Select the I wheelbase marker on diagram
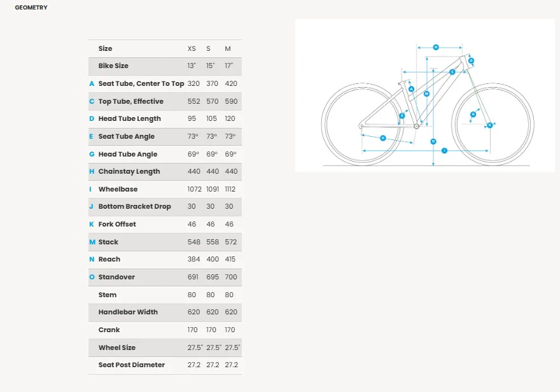This screenshot has width=560, height=392. click(x=444, y=151)
